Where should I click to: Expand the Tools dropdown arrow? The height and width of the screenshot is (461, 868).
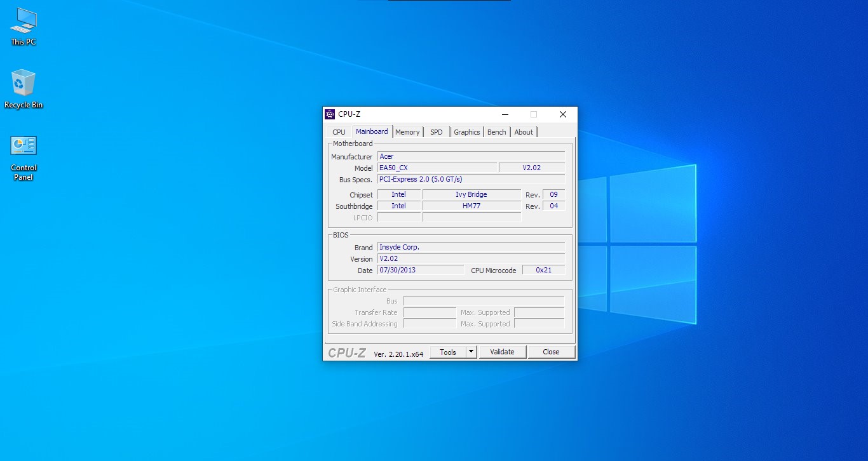click(x=471, y=352)
